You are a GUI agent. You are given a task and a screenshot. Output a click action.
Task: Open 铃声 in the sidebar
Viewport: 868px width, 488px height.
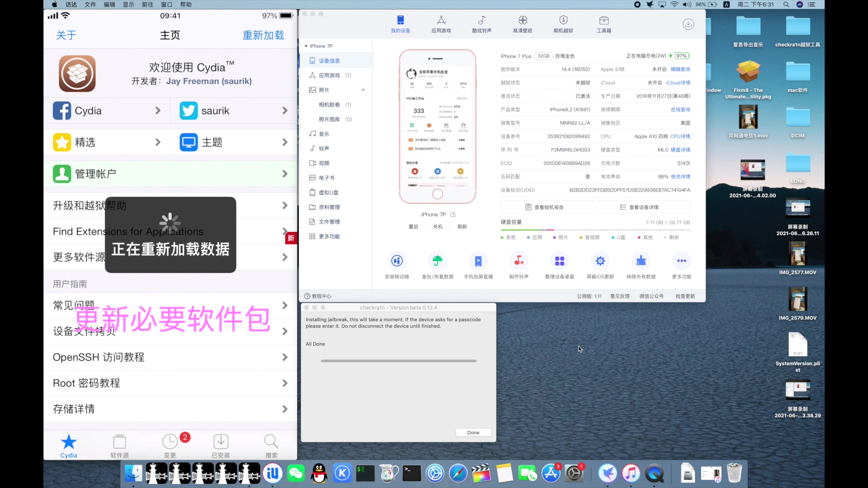[335, 148]
